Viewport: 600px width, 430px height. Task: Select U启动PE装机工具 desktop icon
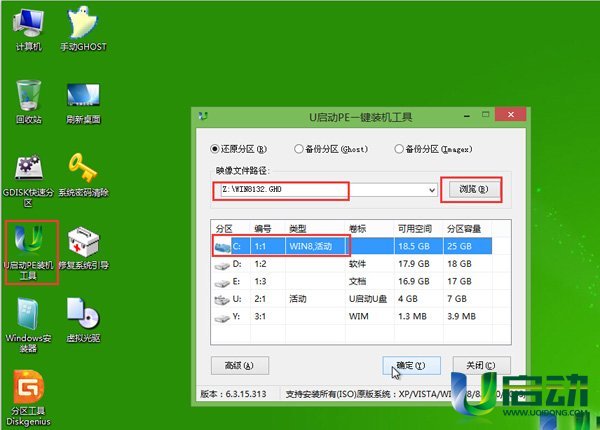29,252
